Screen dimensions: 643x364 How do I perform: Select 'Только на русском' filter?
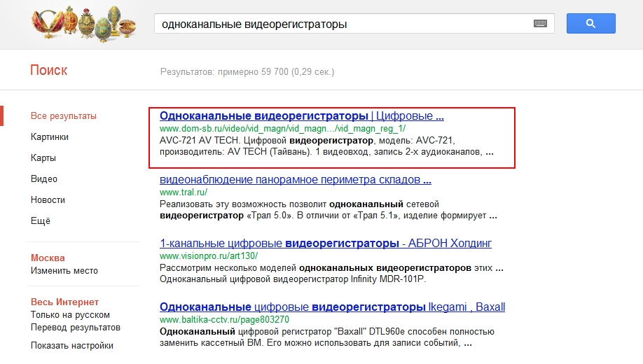(x=70, y=315)
